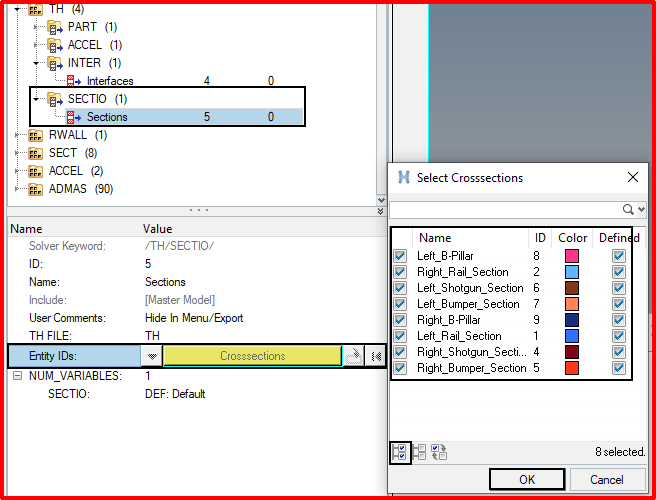
Task: Click the reset arrow icon after Entity IDs
Action: click(375, 356)
